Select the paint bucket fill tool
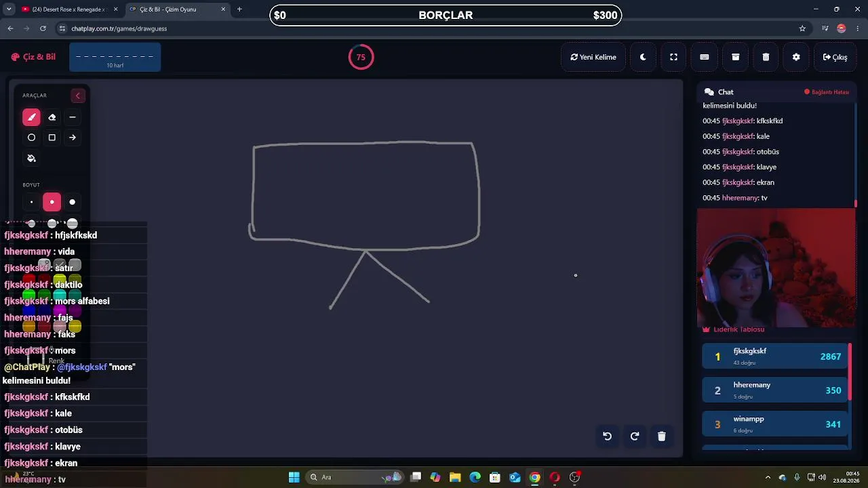The image size is (868, 488). (x=31, y=159)
